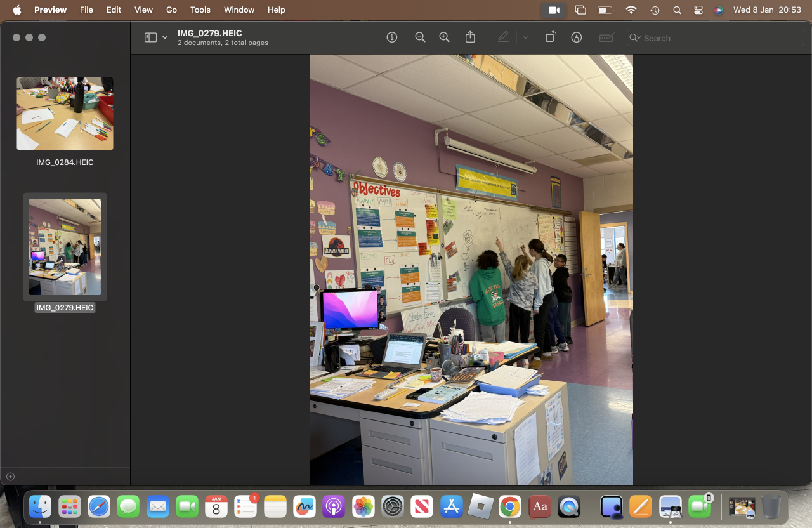Open the Apple menu
Viewport: 812px width, 528px height.
(17, 10)
